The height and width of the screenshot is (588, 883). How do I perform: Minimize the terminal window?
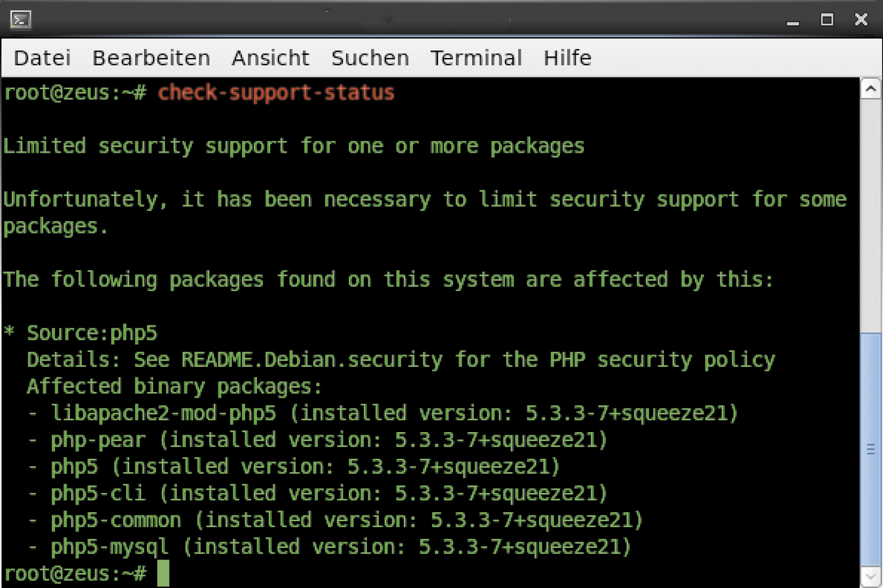coord(793,21)
